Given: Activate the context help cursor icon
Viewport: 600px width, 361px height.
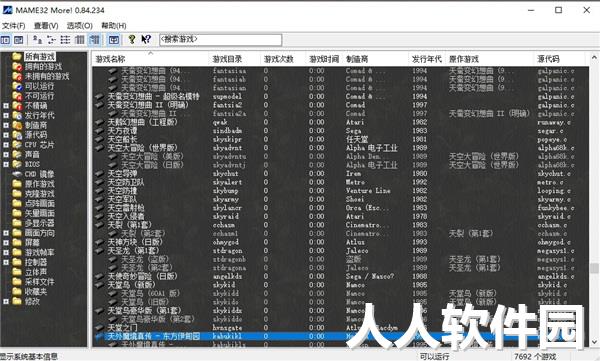Looking at the screenshot, I should (x=146, y=39).
